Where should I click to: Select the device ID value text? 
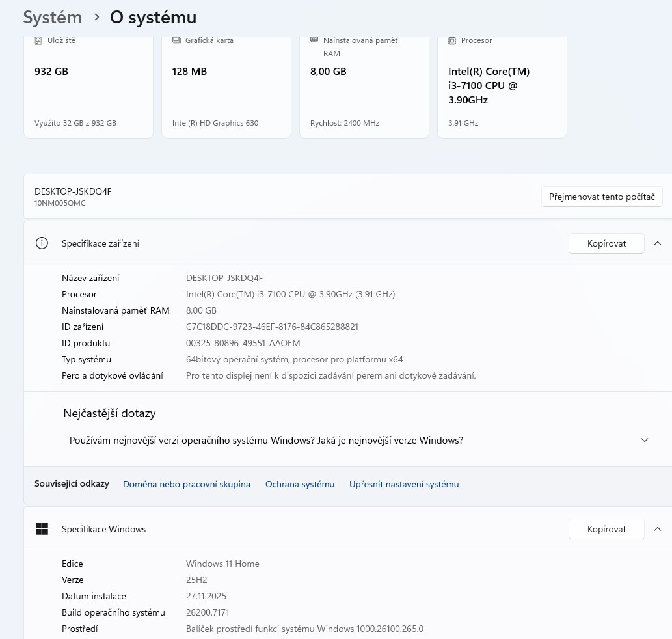coord(273,326)
